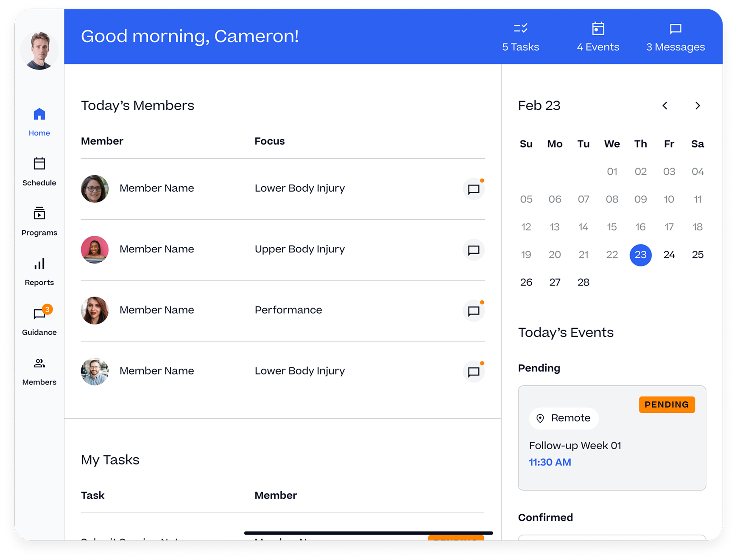Click the Performance focus text
The image size is (737, 560).
pos(288,310)
